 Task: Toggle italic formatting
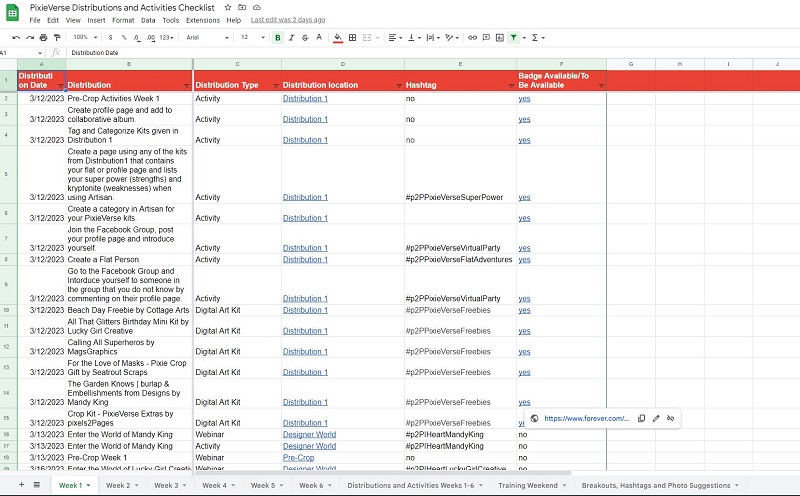point(291,38)
